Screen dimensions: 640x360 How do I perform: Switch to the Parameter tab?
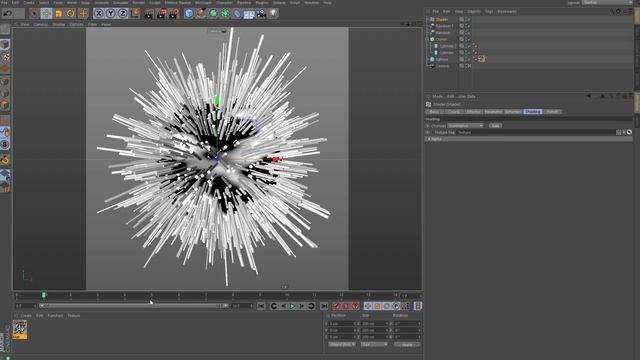click(x=493, y=111)
